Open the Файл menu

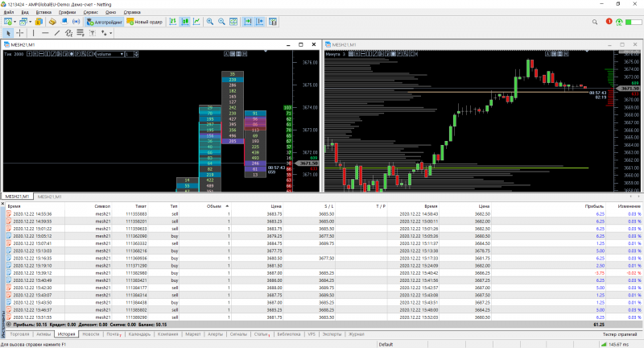pyautogui.click(x=9, y=12)
